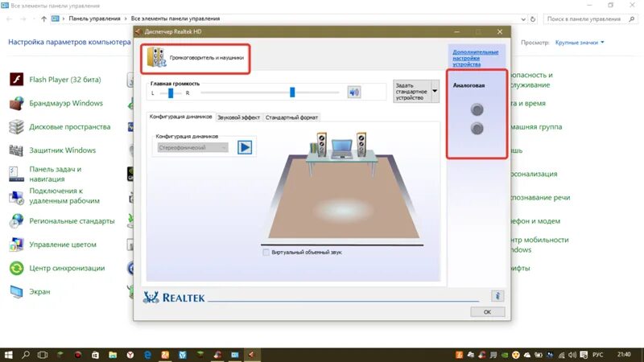
Task: Click Панель управления breadcrumb
Action: click(x=94, y=19)
